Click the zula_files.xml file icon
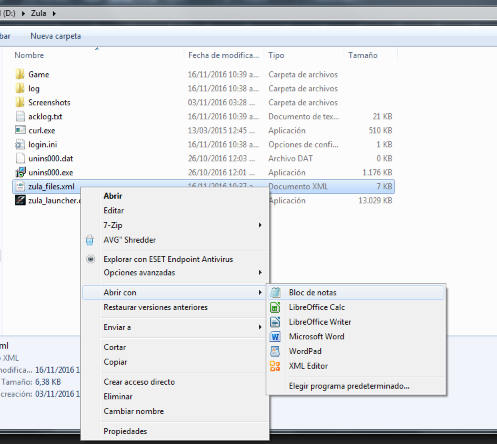The width and height of the screenshot is (497, 444). pyautogui.click(x=20, y=186)
